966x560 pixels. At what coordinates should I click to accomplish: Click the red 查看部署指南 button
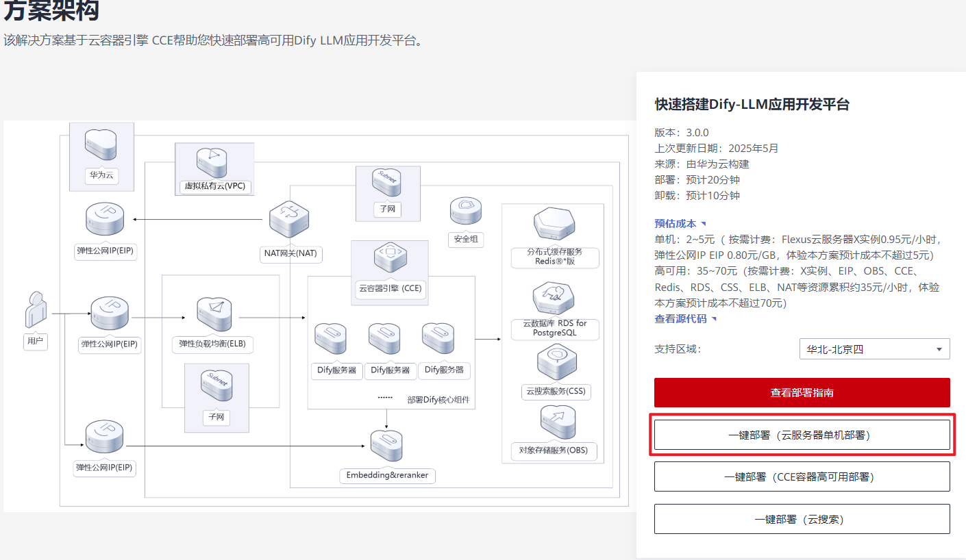[x=802, y=393]
